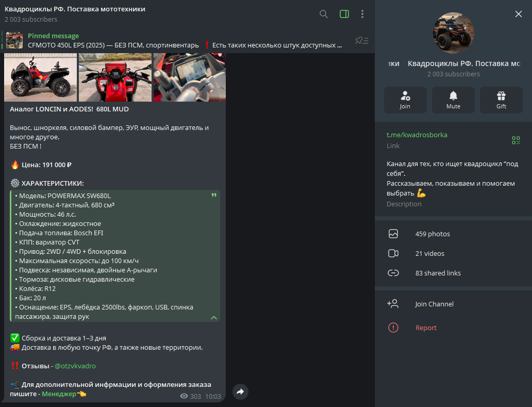The width and height of the screenshot is (532, 407).
Task: Select the heading Аналог LONCIN и AODES! 680L MUD
Action: tap(69, 109)
